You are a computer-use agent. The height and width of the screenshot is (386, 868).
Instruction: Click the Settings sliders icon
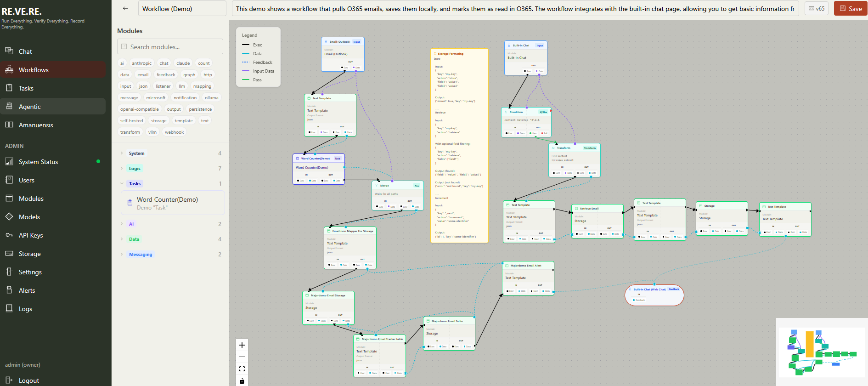pyautogui.click(x=9, y=272)
